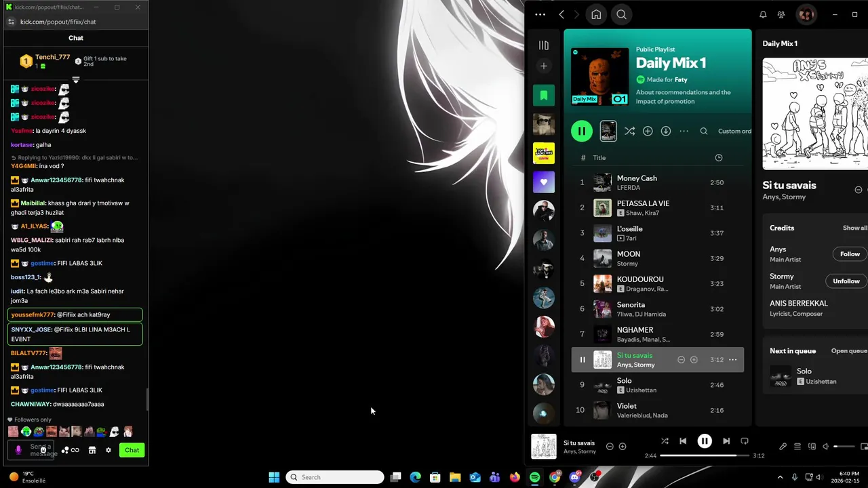Sort tracks by Title column header

point(599,158)
